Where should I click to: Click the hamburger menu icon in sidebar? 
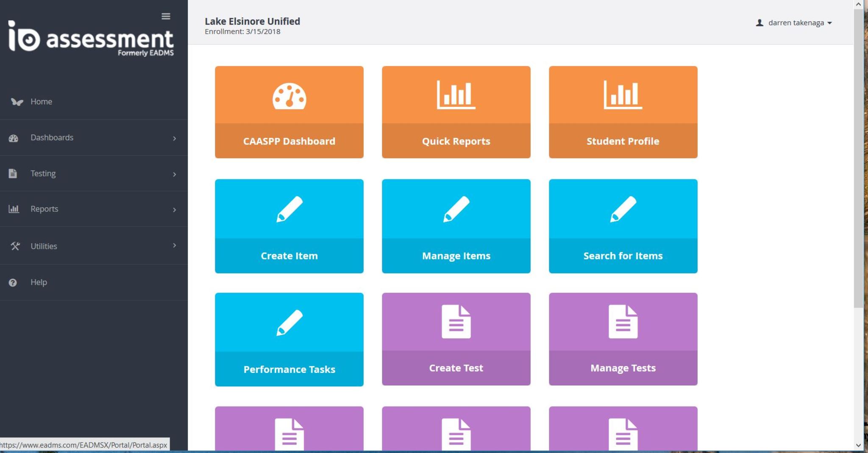pyautogui.click(x=166, y=16)
